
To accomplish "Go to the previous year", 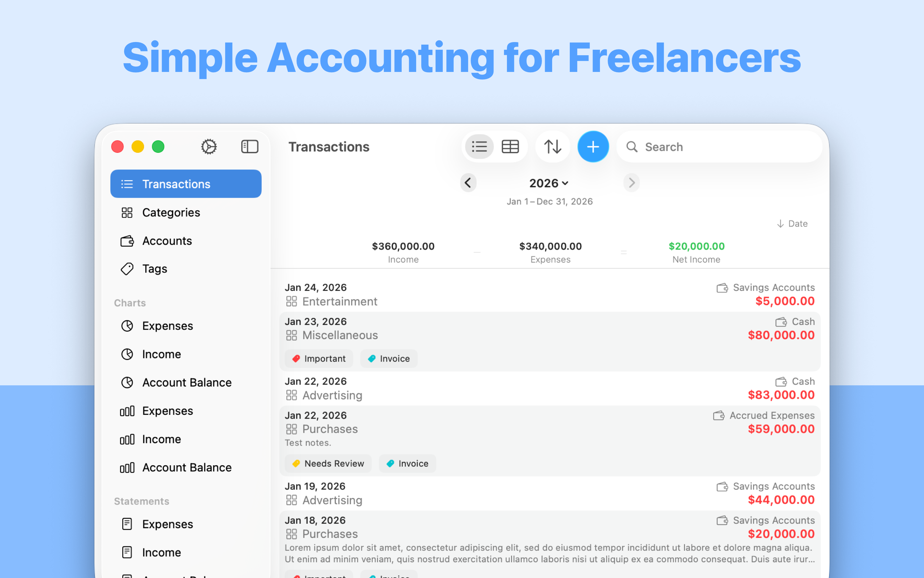I will (x=468, y=183).
